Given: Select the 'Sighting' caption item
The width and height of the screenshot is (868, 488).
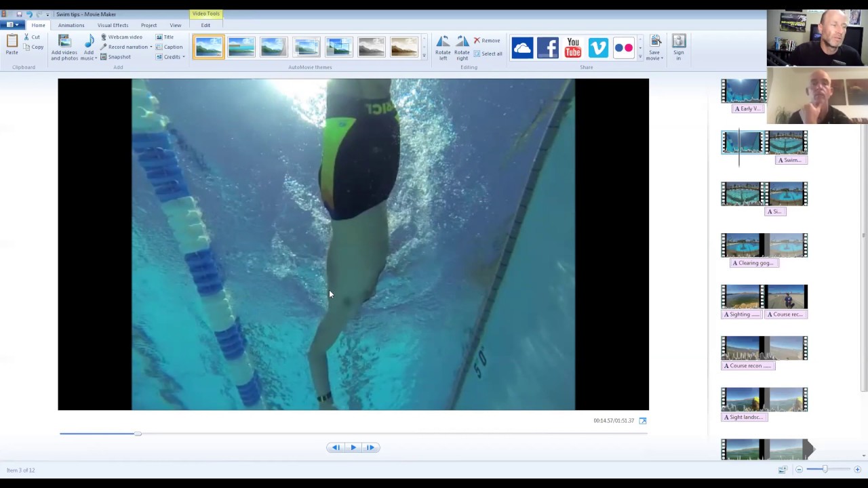Looking at the screenshot, I should point(742,314).
